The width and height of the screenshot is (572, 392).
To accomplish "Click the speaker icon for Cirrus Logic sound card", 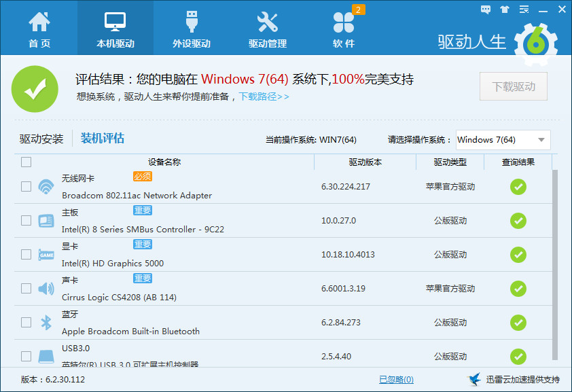I will point(46,288).
